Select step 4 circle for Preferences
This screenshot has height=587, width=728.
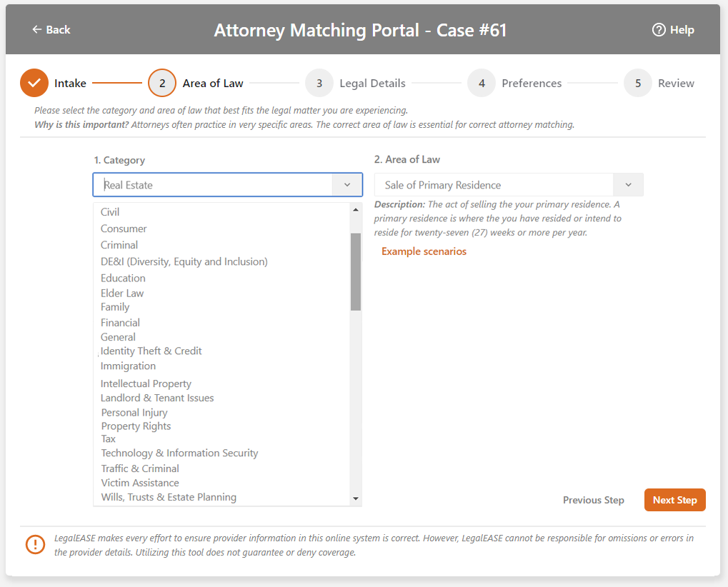482,84
